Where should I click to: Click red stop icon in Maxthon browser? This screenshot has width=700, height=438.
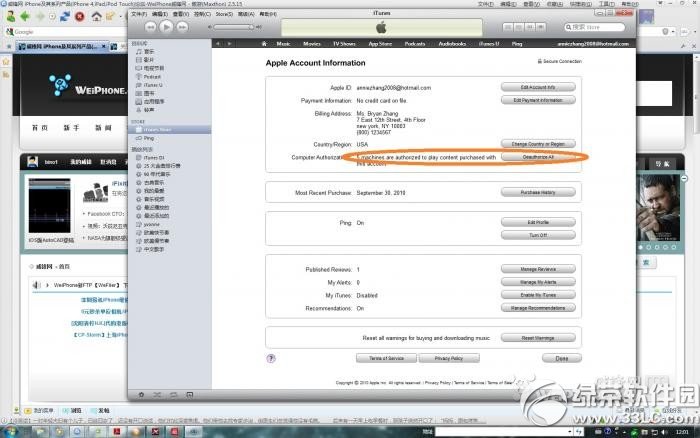[80, 17]
